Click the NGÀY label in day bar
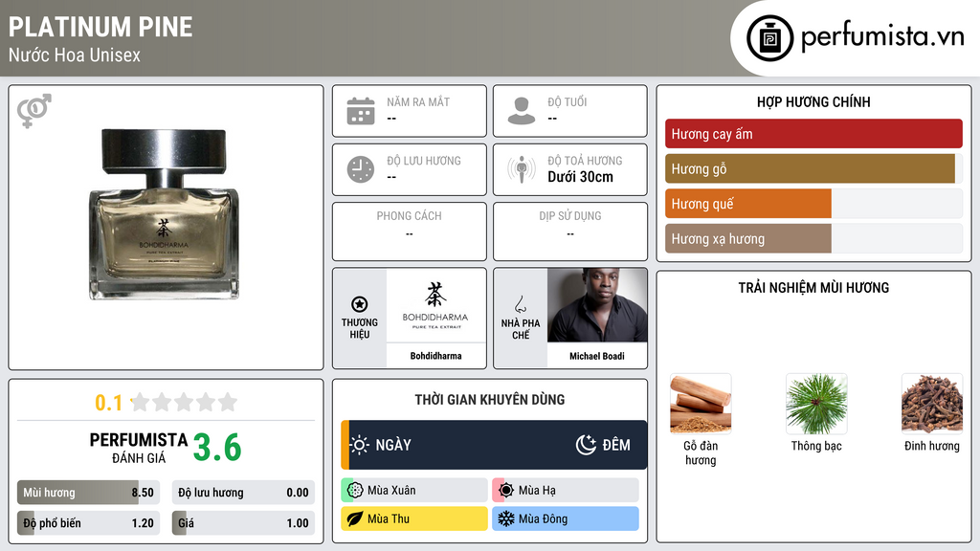Image resolution: width=980 pixels, height=551 pixels. click(x=393, y=445)
